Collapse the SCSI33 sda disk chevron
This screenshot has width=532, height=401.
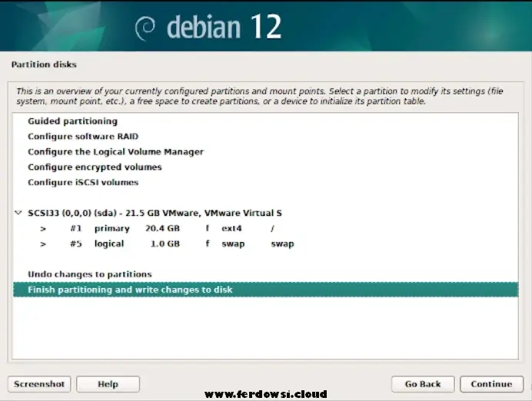coord(18,213)
